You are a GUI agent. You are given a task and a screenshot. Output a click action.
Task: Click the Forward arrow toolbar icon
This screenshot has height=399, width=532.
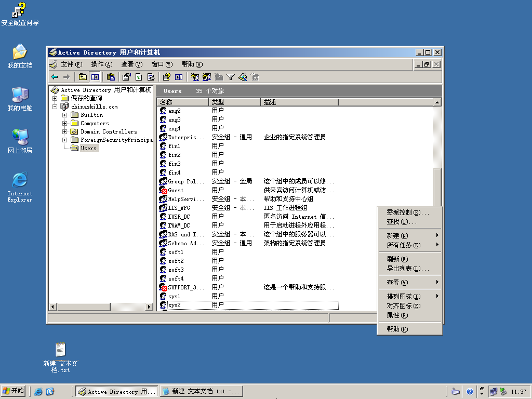[x=66, y=77]
